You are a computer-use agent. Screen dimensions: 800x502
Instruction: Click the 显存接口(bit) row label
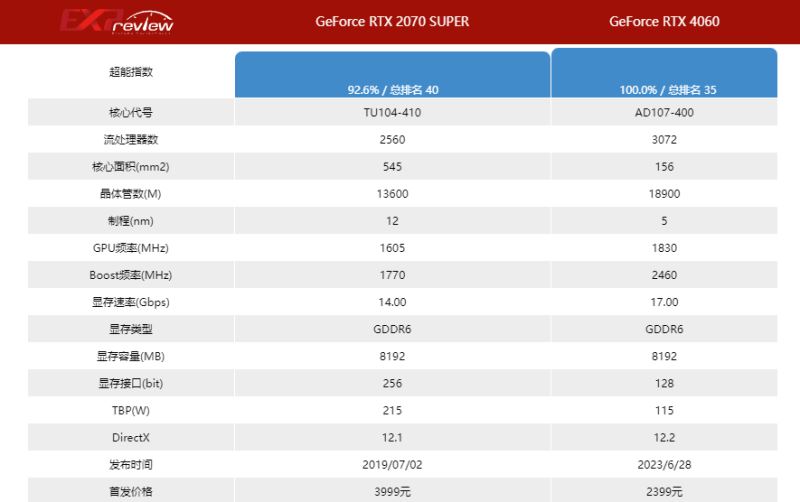(133, 383)
